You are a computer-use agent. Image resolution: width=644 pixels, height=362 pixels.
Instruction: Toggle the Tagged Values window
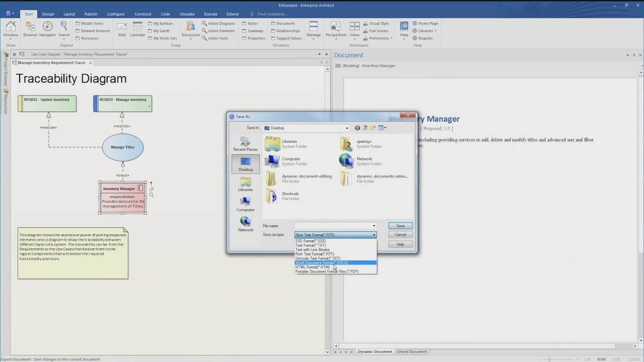(x=286, y=38)
